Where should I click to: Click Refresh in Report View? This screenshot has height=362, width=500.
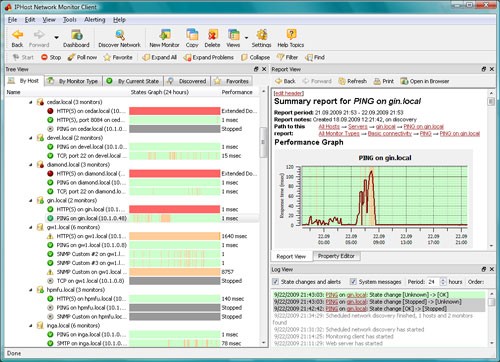[353, 81]
